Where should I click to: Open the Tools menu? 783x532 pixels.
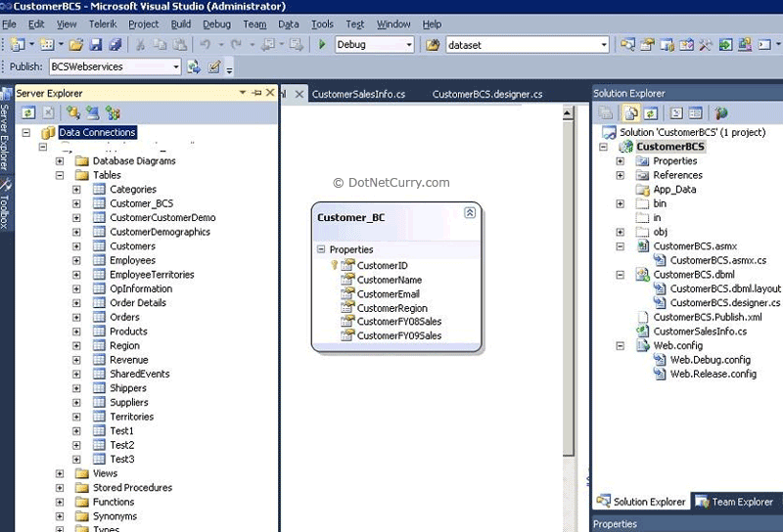(x=322, y=23)
